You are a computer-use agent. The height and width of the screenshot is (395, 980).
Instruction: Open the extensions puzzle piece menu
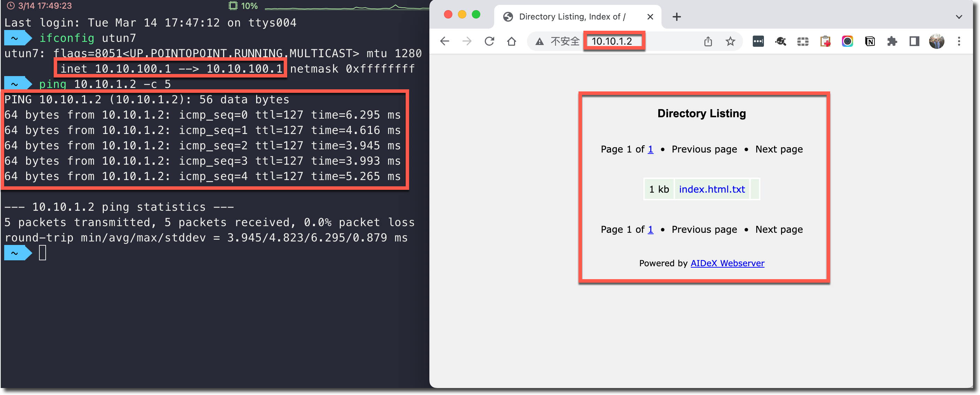(x=892, y=41)
